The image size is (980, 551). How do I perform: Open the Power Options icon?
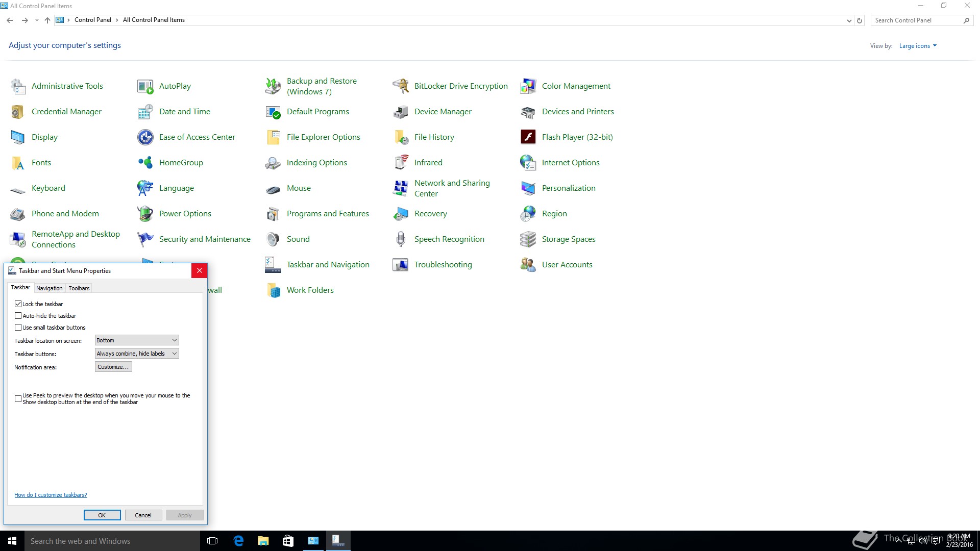(x=145, y=213)
